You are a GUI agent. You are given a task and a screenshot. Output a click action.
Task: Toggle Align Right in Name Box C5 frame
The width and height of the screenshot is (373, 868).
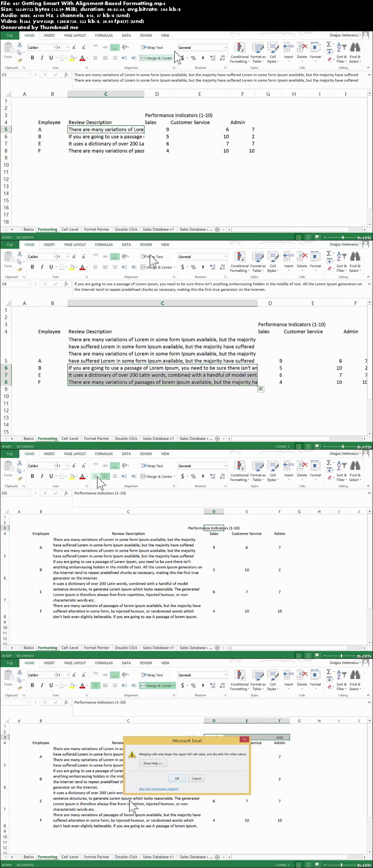coord(115,58)
